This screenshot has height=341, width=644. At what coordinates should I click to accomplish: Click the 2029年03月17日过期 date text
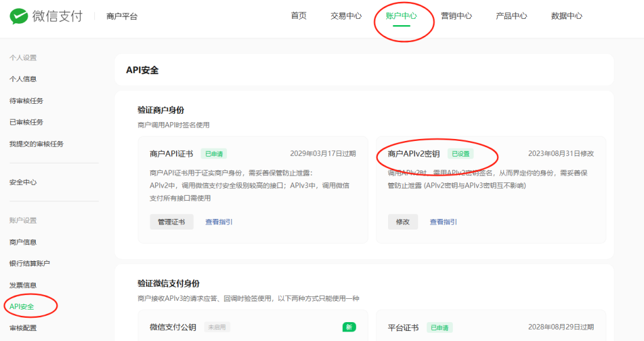click(x=323, y=154)
